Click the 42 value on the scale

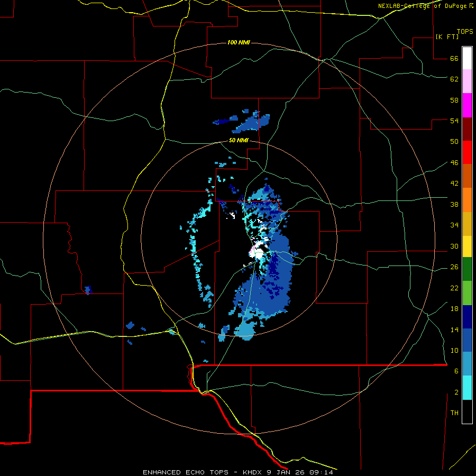pos(454,183)
